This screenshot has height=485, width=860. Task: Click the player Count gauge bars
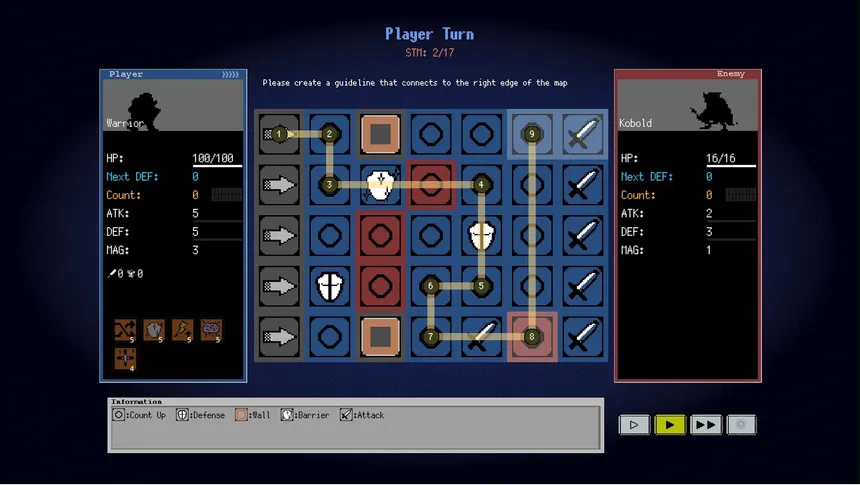227,195
